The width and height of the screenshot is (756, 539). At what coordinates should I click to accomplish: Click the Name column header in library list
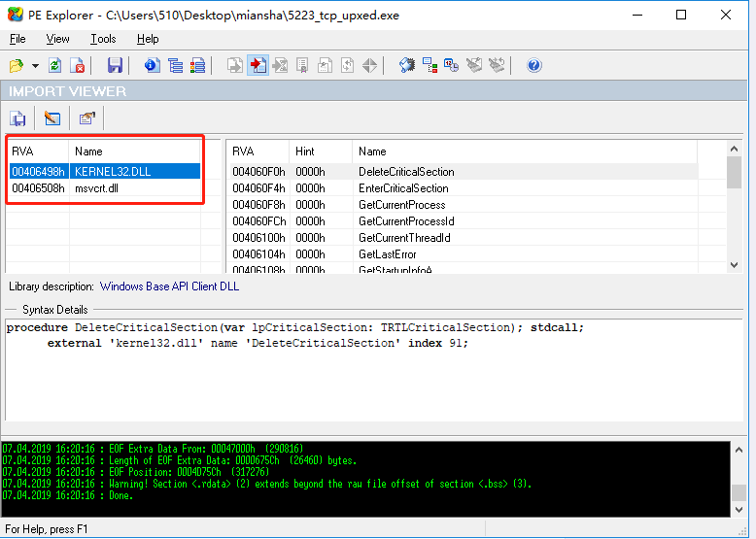134,152
